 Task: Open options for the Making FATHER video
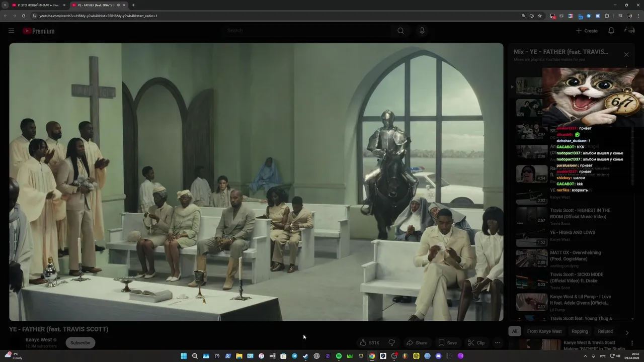[x=633, y=343]
